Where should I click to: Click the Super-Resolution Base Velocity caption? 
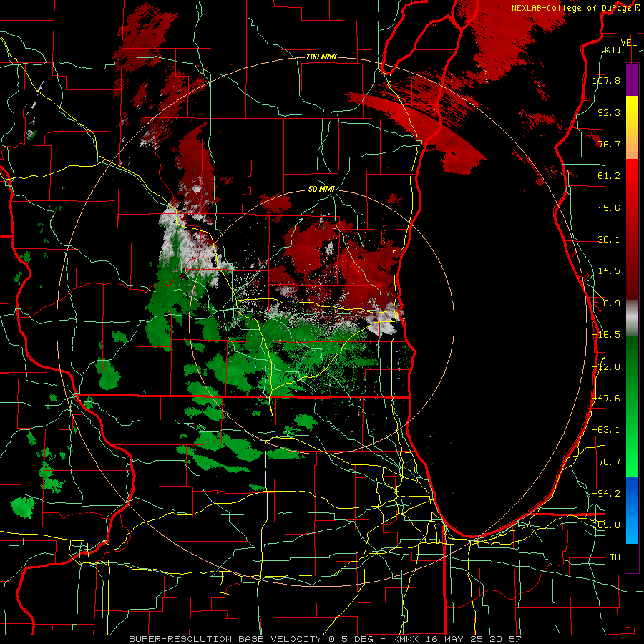point(325,639)
